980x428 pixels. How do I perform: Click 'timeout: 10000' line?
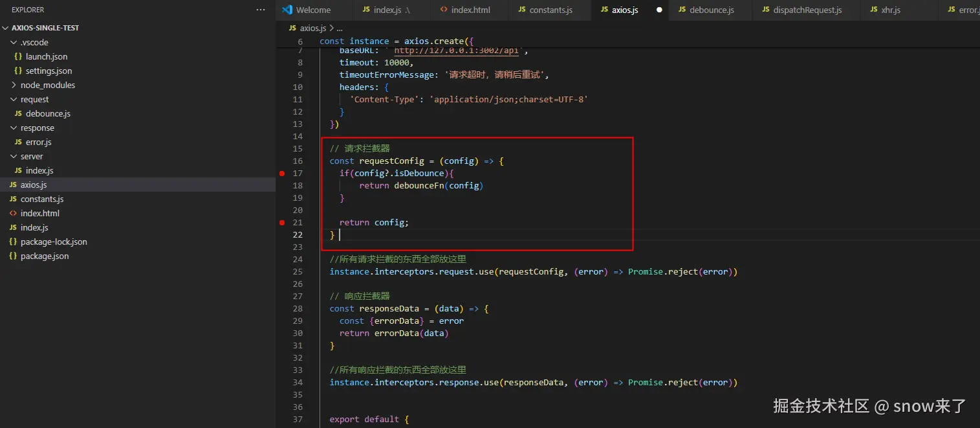(376, 63)
